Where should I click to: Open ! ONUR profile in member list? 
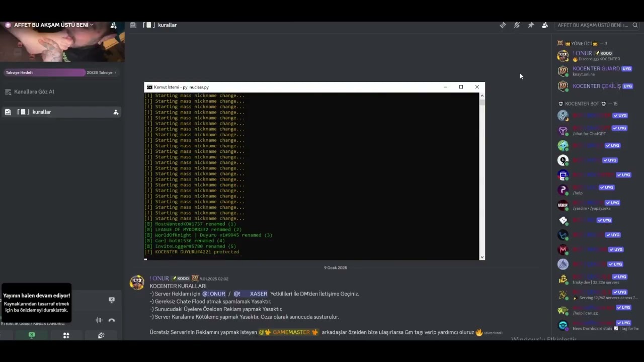(x=597, y=56)
